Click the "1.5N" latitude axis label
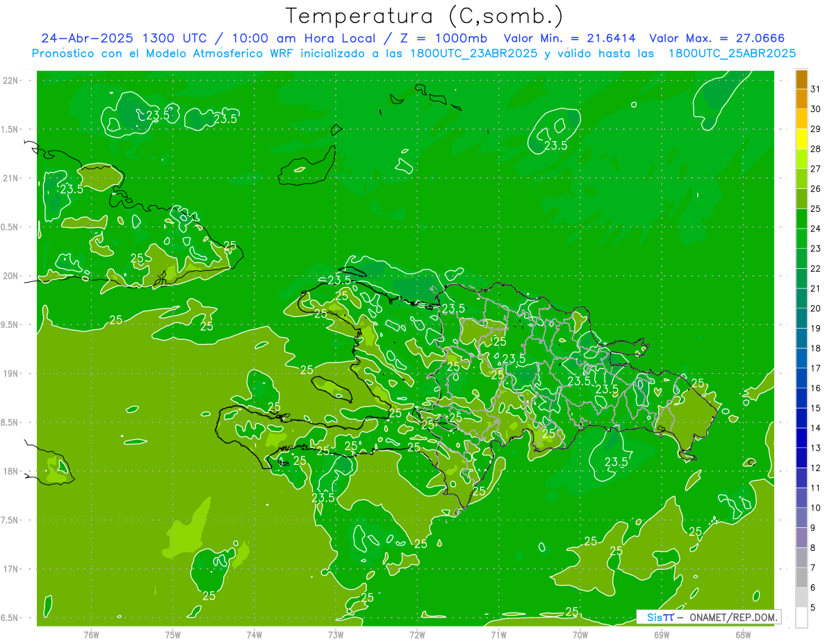The height and width of the screenshot is (644, 834). click(11, 129)
